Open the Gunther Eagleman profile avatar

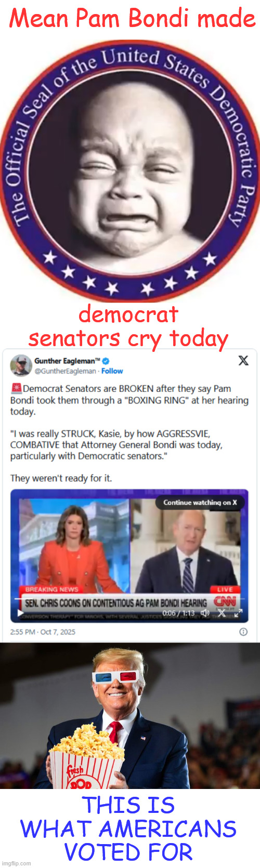(x=21, y=365)
